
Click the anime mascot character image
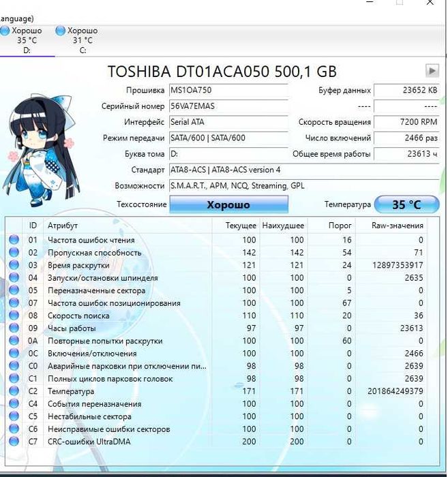coord(41,150)
